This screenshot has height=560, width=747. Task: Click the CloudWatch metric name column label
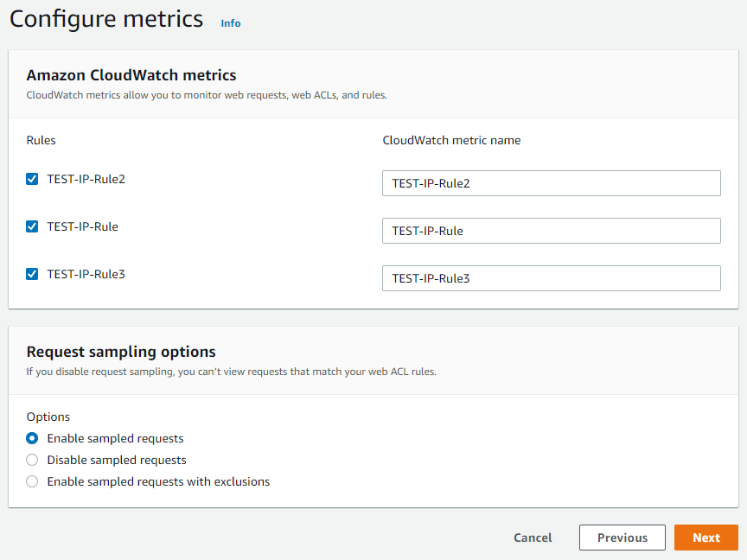point(451,140)
